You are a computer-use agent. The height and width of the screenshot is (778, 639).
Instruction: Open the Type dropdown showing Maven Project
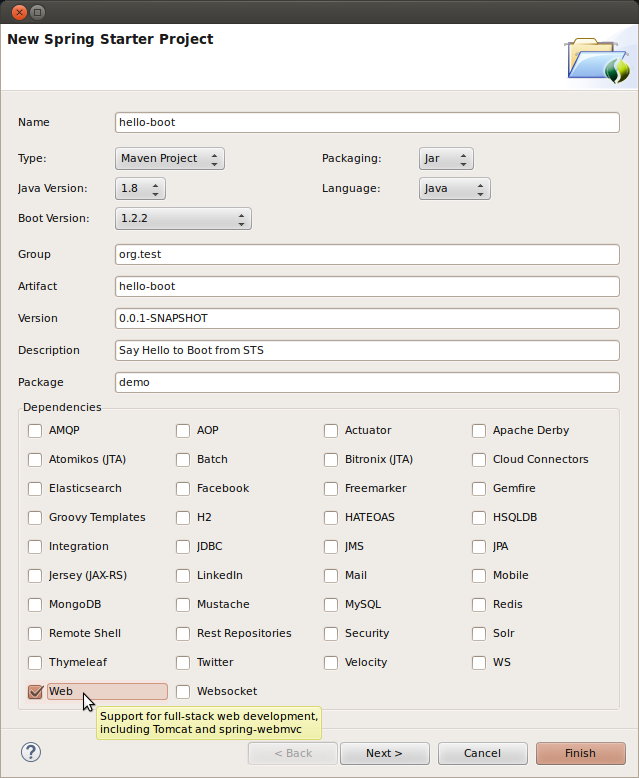(x=170, y=159)
